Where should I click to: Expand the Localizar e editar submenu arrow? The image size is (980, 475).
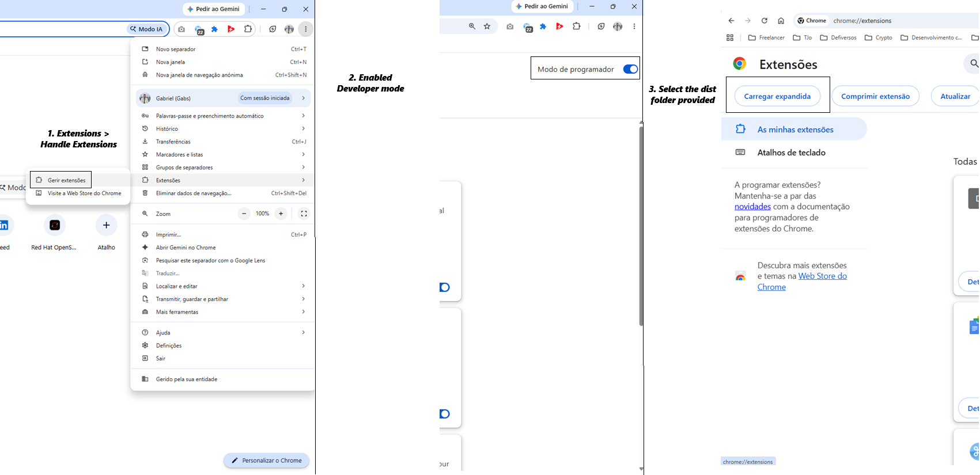tap(304, 286)
